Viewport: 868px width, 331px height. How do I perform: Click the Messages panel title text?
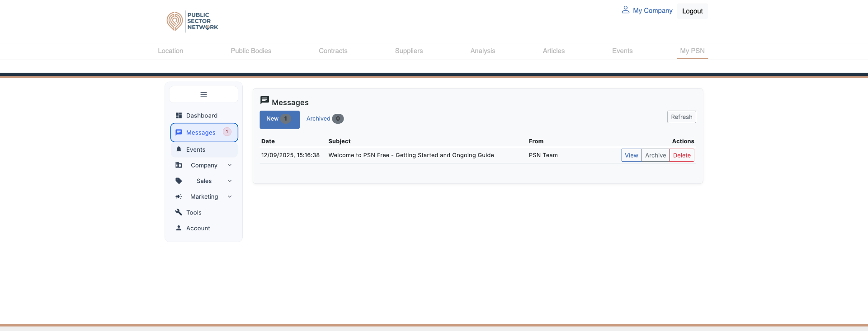tap(290, 103)
